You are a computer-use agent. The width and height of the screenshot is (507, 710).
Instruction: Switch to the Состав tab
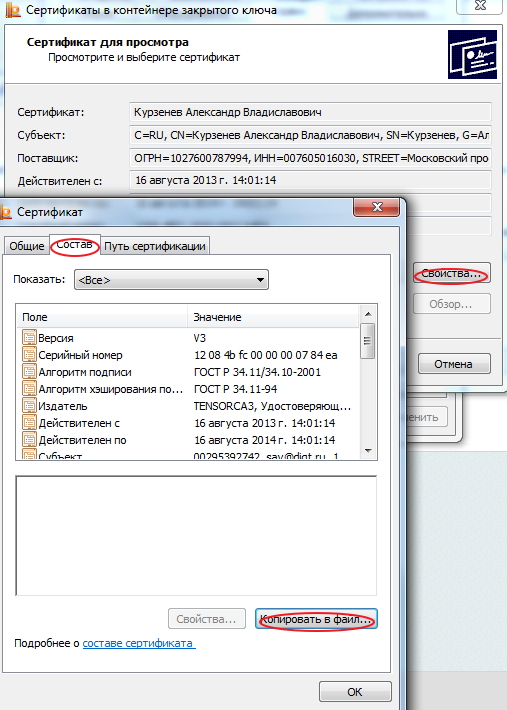coord(74,245)
